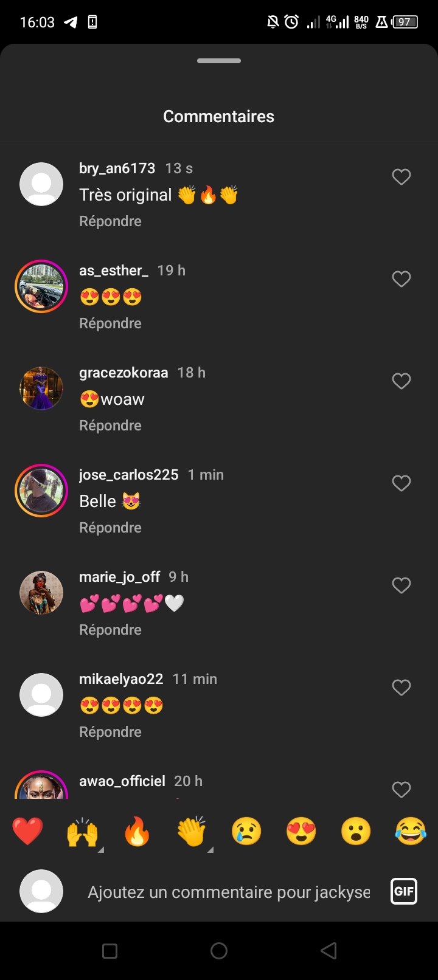Image resolution: width=438 pixels, height=980 pixels.
Task: Focus the add a comment text field
Action: pyautogui.click(x=229, y=892)
